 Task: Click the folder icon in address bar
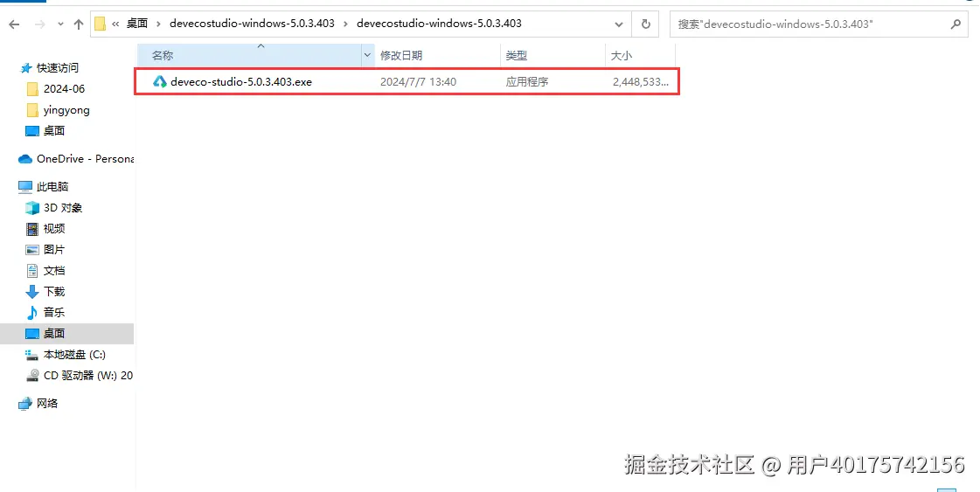tap(100, 24)
